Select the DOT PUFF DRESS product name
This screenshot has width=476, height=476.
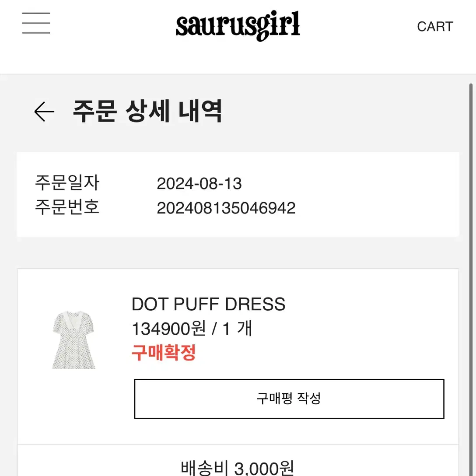tap(208, 304)
